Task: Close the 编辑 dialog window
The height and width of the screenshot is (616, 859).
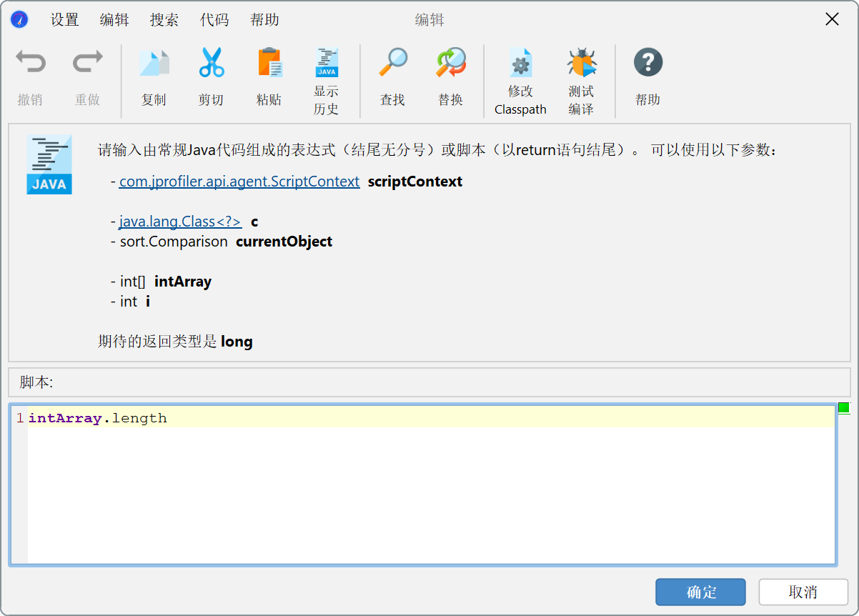Action: pyautogui.click(x=832, y=19)
